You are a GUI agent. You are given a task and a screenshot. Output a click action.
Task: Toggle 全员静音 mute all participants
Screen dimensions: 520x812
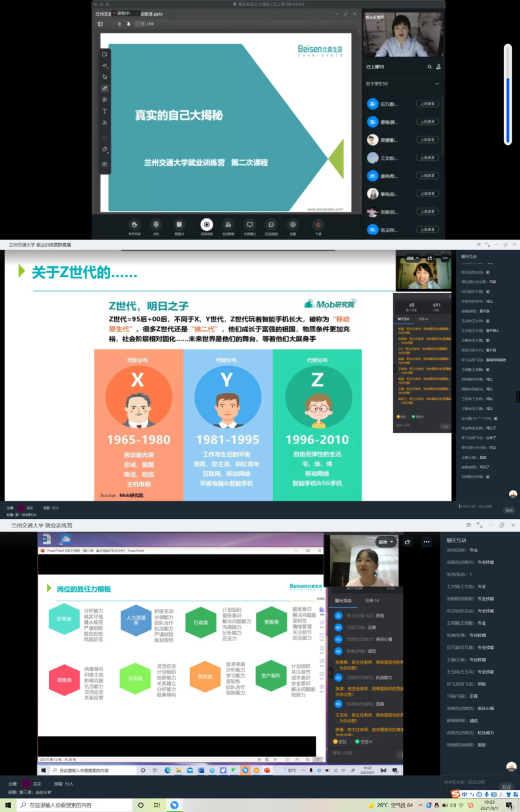[228, 226]
